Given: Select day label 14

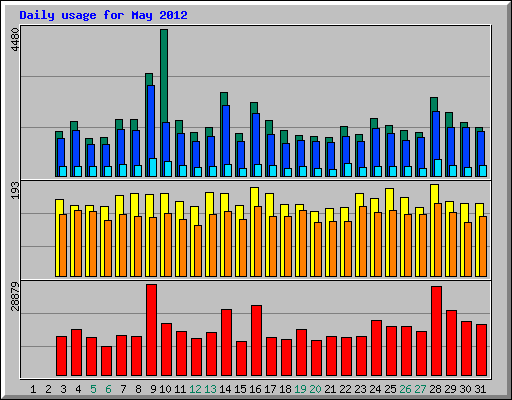Looking at the screenshot, I should (x=225, y=389).
